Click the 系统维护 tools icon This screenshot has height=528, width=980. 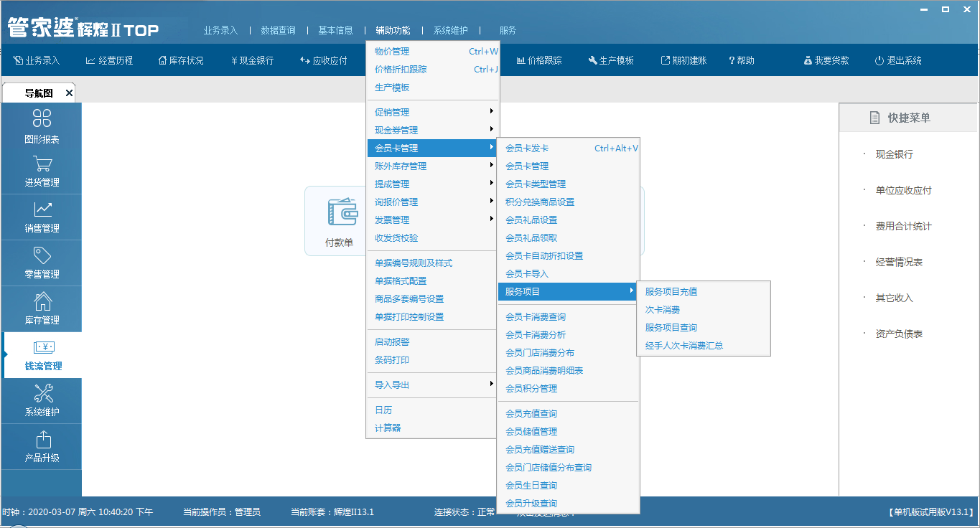pos(42,393)
